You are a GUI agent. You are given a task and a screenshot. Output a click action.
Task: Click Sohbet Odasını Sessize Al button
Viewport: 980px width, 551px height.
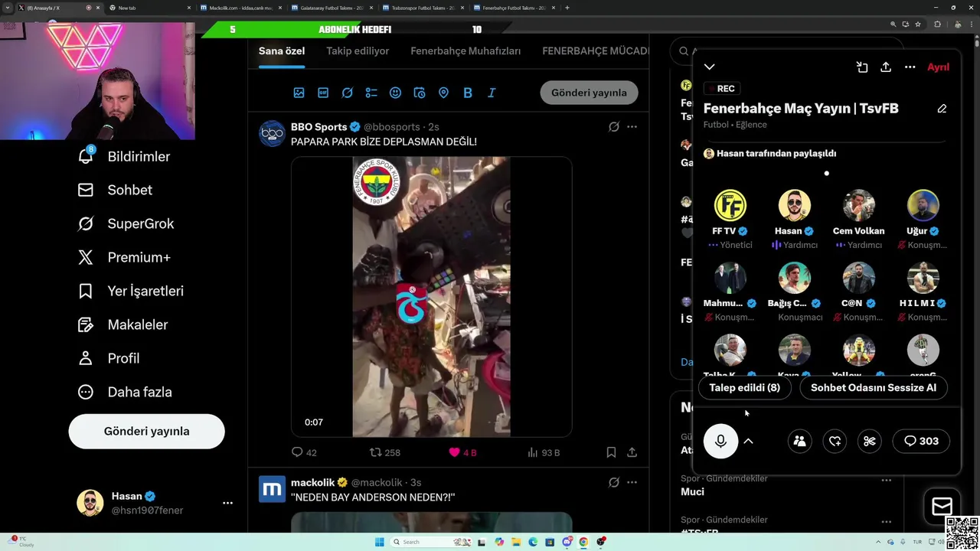pyautogui.click(x=874, y=387)
